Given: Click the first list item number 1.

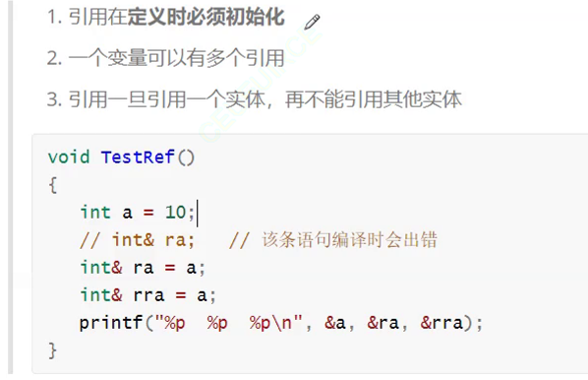Looking at the screenshot, I should click(54, 18).
